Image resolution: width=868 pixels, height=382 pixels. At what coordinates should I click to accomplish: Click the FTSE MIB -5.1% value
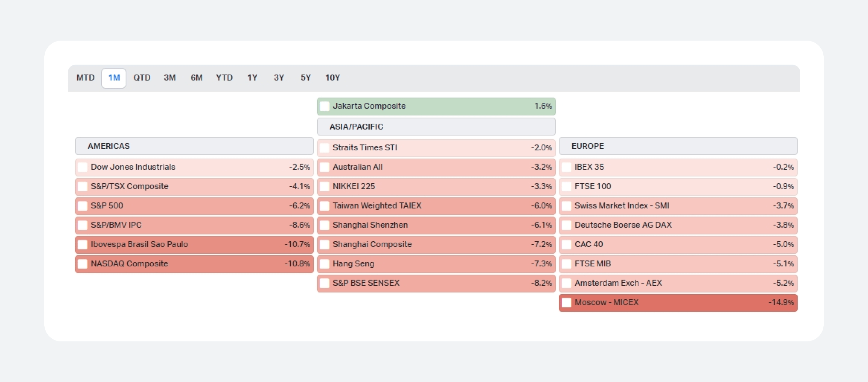tap(783, 264)
